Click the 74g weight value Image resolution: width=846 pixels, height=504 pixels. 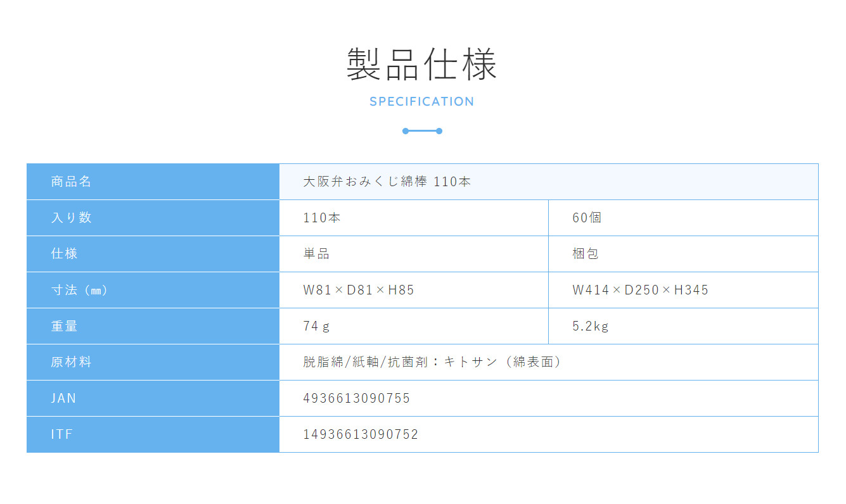[x=316, y=326]
